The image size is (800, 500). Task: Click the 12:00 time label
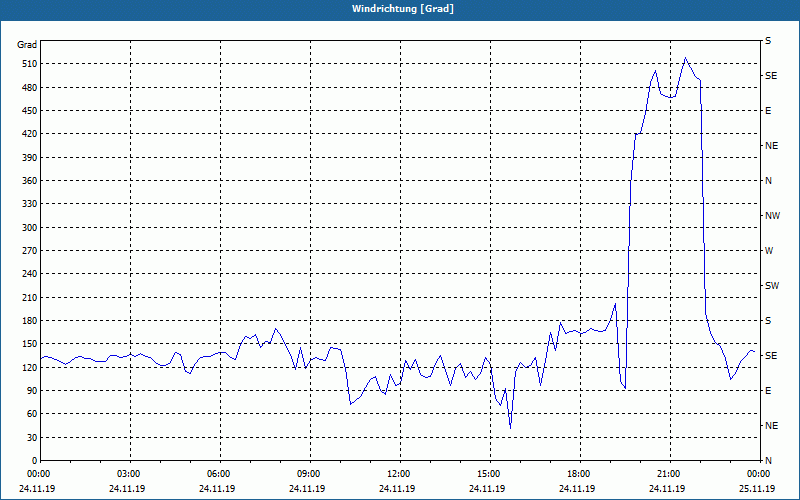tap(399, 473)
